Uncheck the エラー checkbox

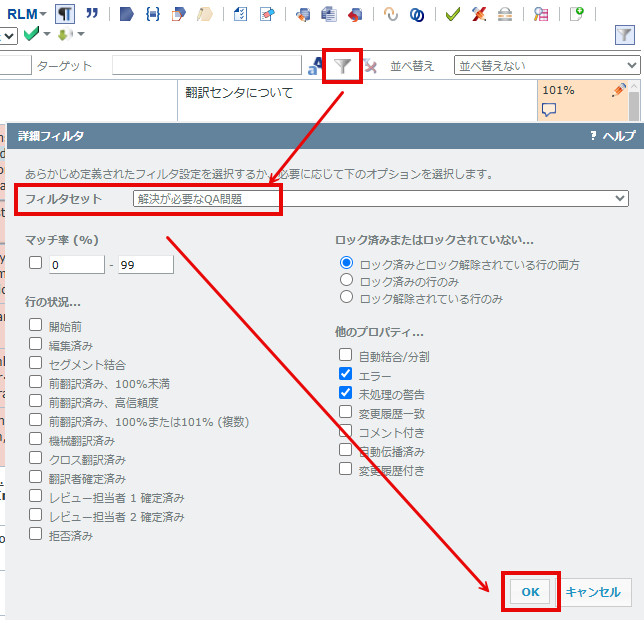[x=346, y=373]
